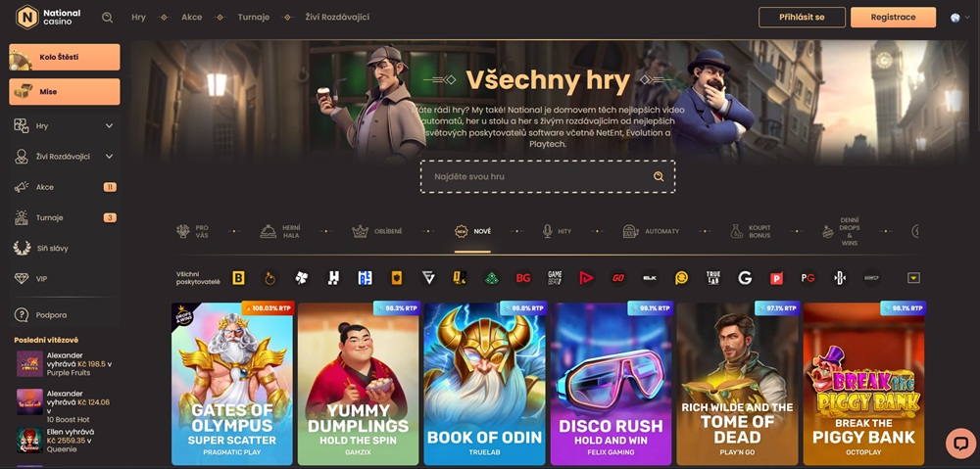Click the red BG provider icon

click(x=523, y=278)
